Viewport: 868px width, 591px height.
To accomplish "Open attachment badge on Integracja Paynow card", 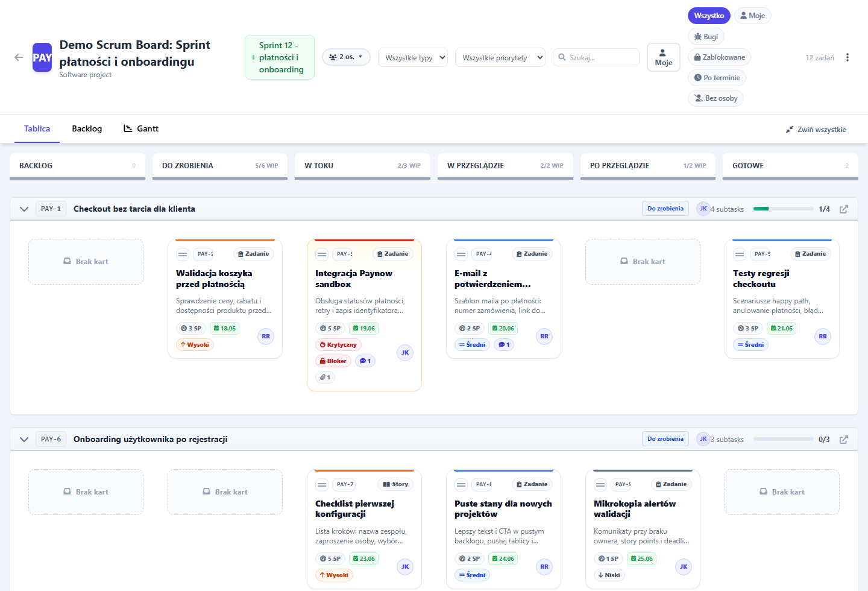I will 325,378.
